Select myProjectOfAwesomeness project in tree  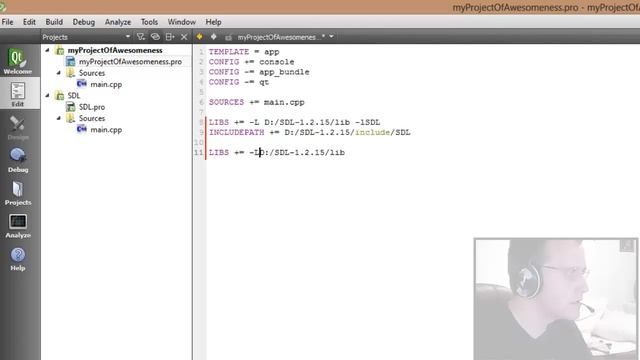[115, 50]
